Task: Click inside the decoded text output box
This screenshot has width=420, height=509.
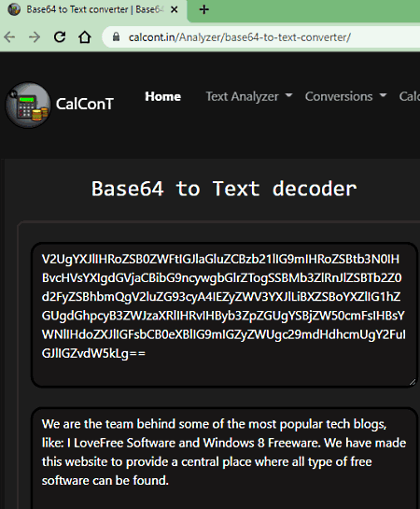Action: pyautogui.click(x=224, y=459)
